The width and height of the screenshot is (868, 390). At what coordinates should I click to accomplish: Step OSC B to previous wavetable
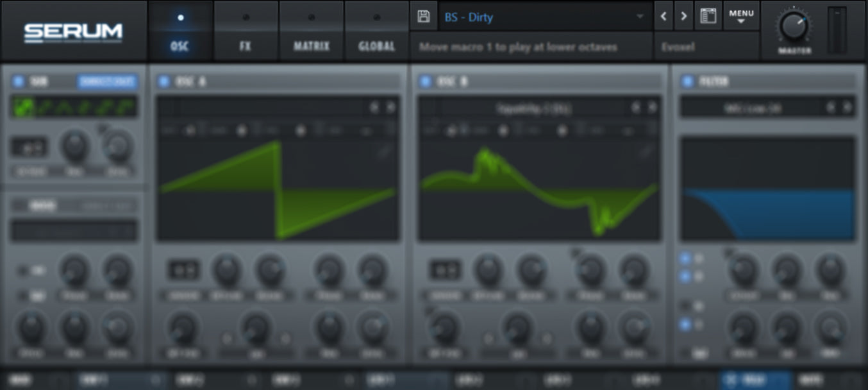(636, 108)
